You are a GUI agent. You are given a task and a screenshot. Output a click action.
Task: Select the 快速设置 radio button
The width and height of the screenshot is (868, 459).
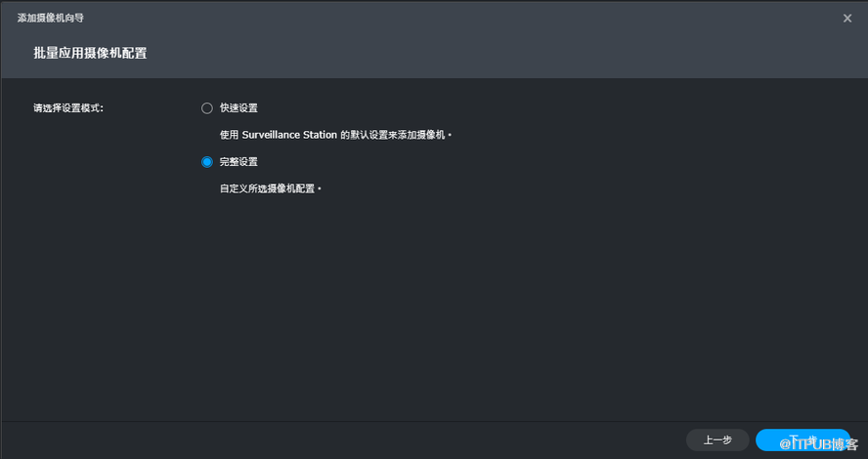(x=206, y=108)
